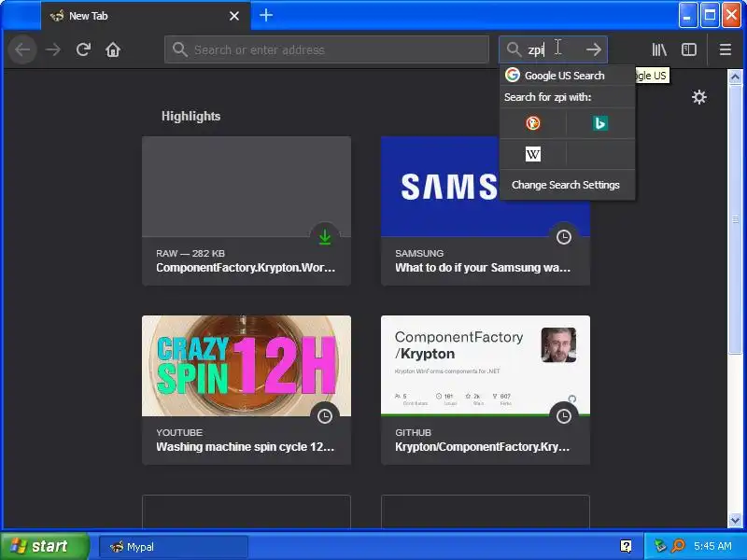Open the Library toolbar icon
This screenshot has height=560, width=747.
tap(659, 49)
